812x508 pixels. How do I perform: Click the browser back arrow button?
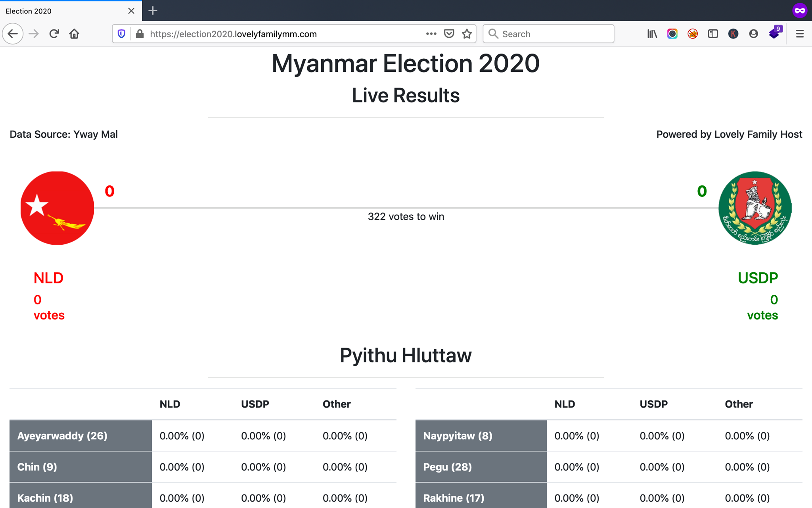[13, 34]
